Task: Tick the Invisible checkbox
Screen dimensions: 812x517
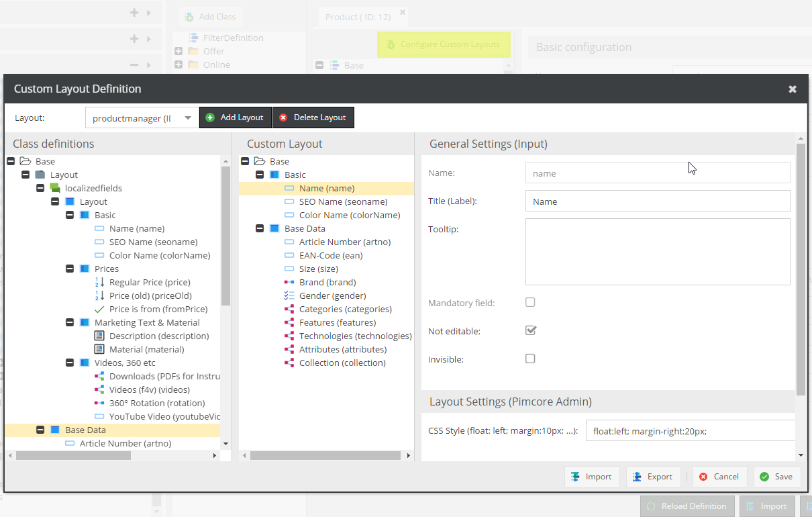Action: (530, 359)
